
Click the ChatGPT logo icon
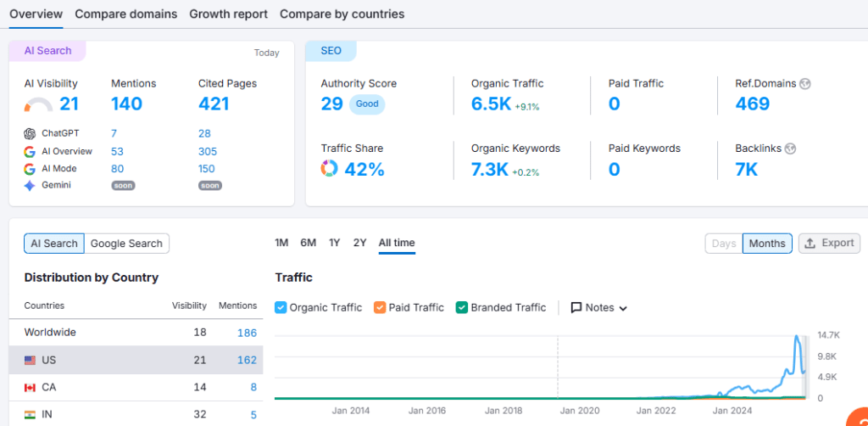[x=30, y=133]
